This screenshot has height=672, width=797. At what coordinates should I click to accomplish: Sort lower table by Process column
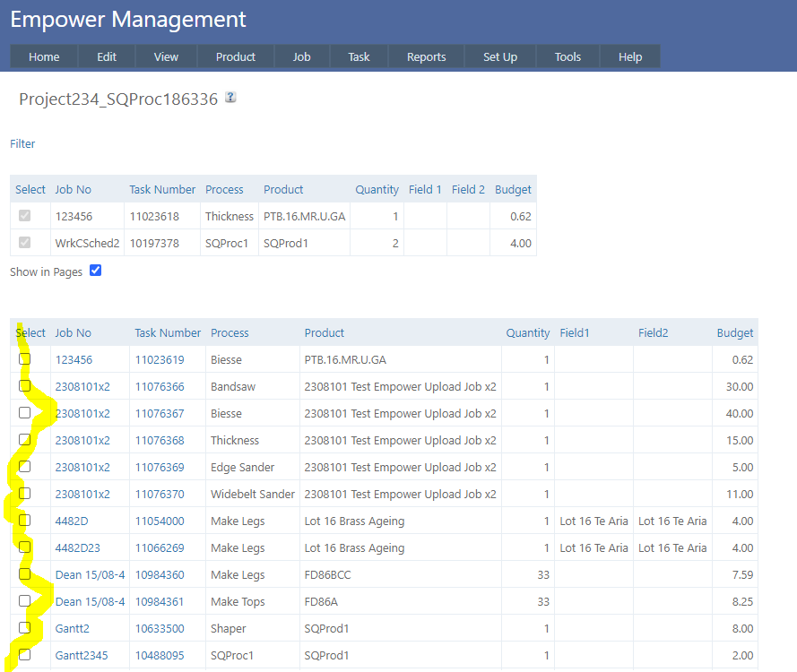[230, 332]
